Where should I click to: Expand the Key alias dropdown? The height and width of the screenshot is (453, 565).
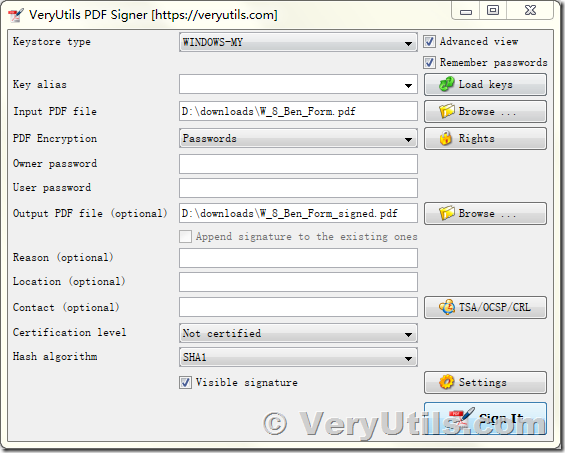tap(298, 85)
